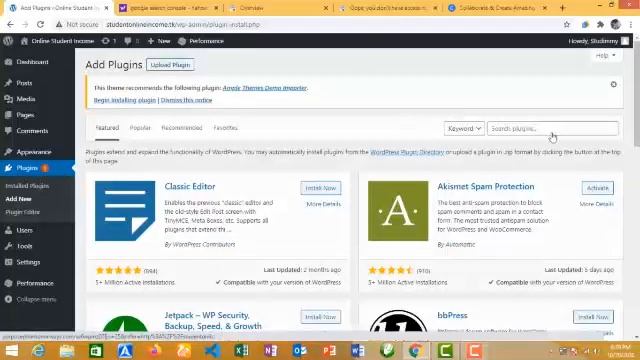Click the Begin installing plugin link
The width and height of the screenshot is (640, 360).
click(x=125, y=100)
